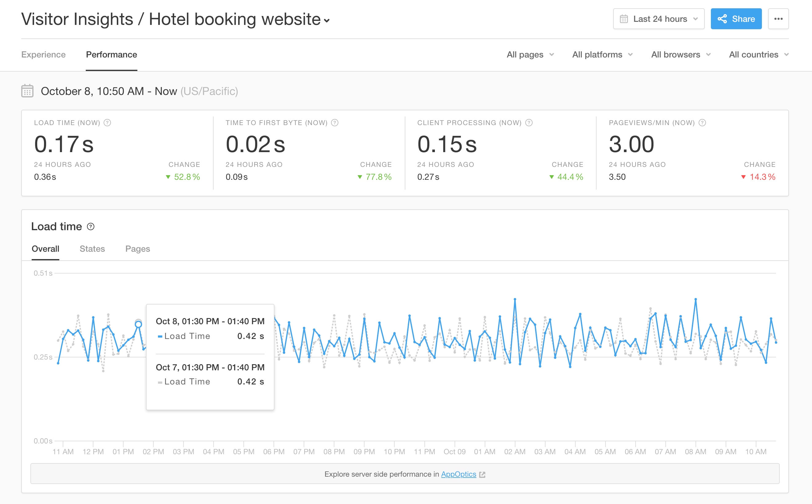Expand the All pages filter
The image size is (812, 504).
click(x=530, y=55)
